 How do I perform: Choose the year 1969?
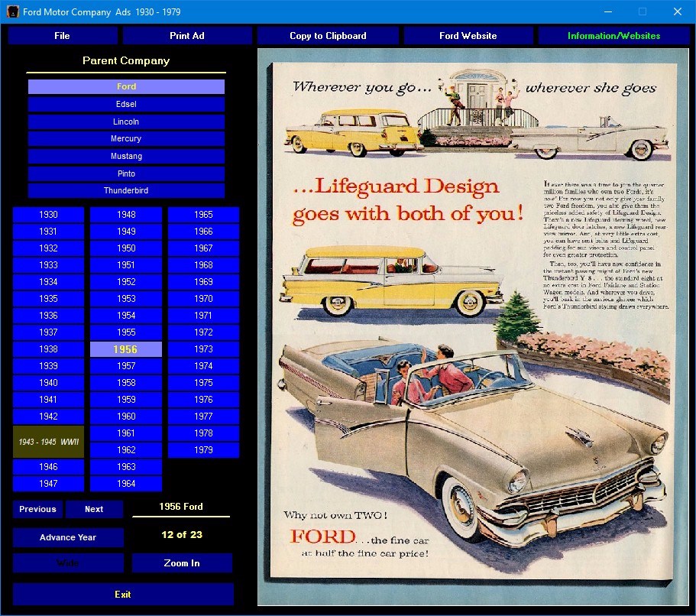203,281
